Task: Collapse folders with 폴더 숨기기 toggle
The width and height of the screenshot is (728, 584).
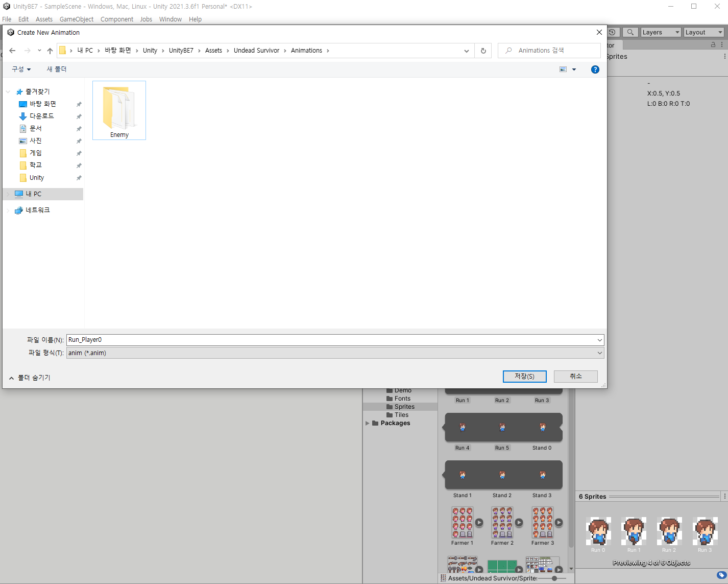Action: coord(30,378)
